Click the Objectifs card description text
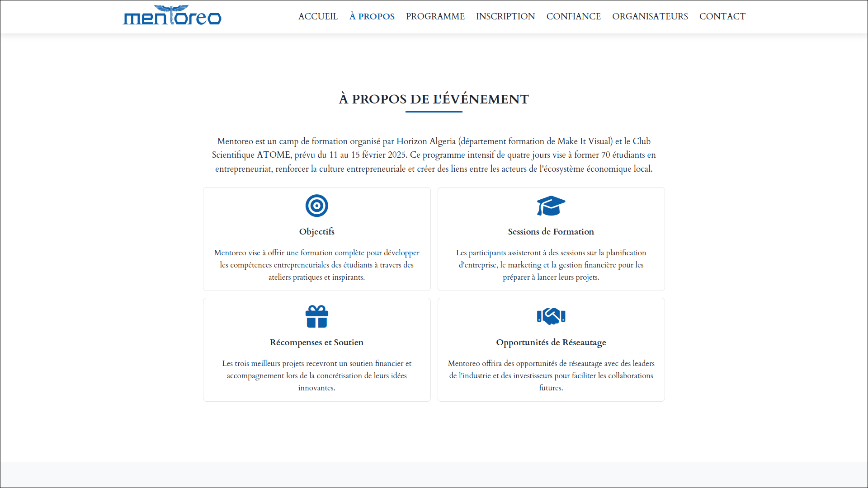The width and height of the screenshot is (868, 488). (316, 265)
